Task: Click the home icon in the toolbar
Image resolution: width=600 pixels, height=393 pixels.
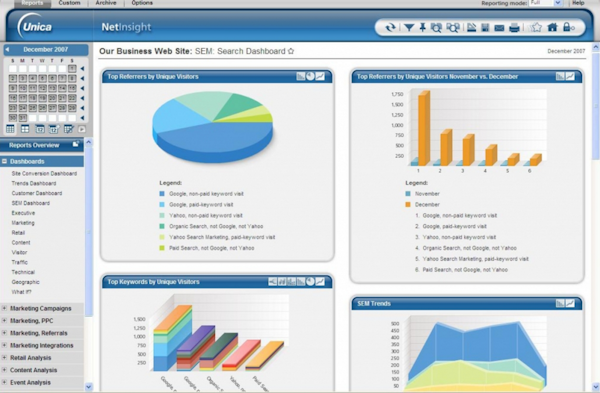Action: (x=552, y=27)
